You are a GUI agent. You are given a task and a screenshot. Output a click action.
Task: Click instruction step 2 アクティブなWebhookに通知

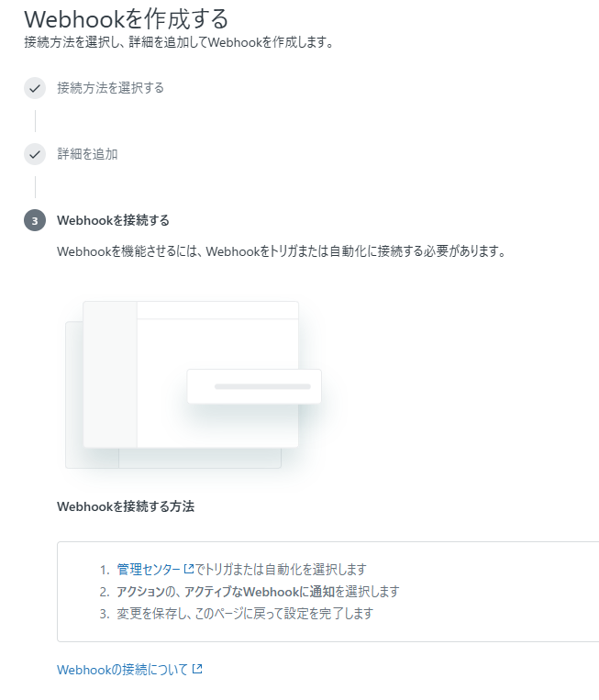click(x=250, y=592)
